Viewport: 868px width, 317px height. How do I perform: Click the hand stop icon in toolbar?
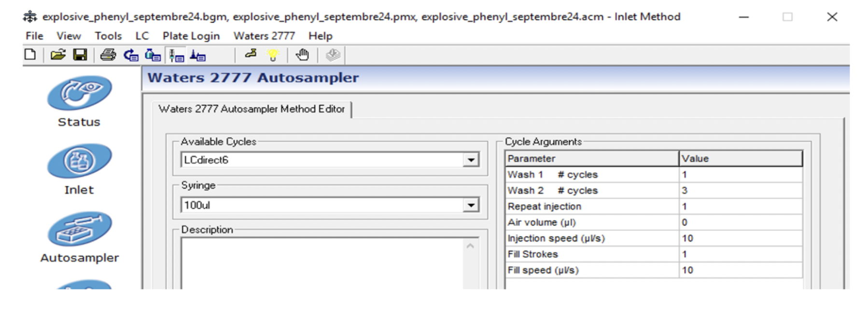[x=302, y=55]
